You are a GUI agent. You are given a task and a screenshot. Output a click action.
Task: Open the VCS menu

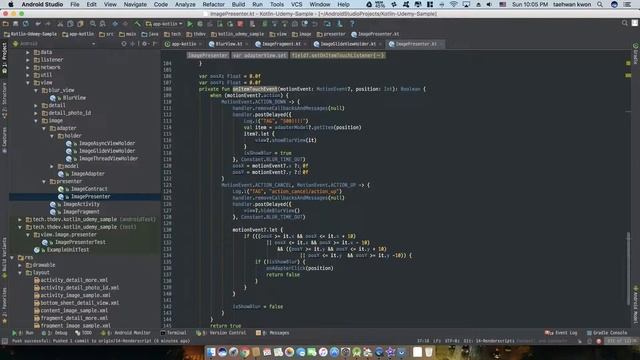(x=296, y=4)
